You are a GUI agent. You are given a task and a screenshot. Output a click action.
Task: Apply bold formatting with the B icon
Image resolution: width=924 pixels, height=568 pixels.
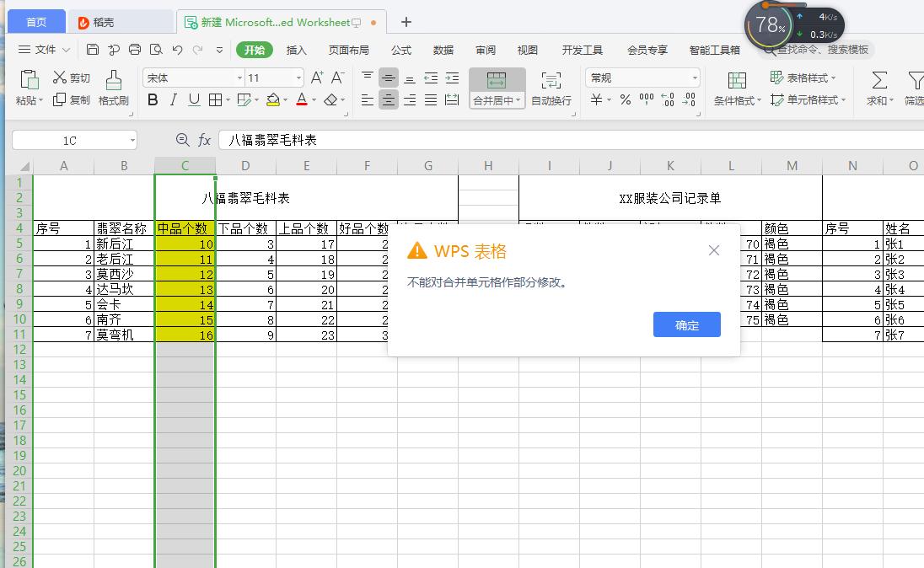pos(153,99)
